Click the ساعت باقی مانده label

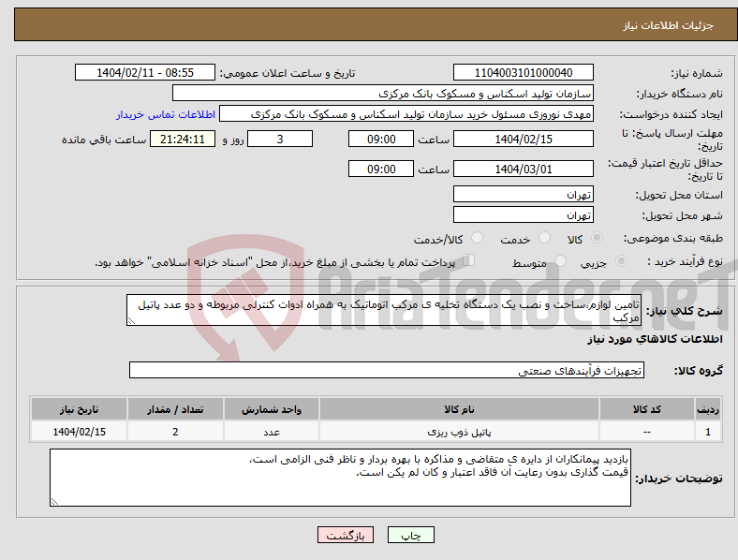pyautogui.click(x=104, y=140)
